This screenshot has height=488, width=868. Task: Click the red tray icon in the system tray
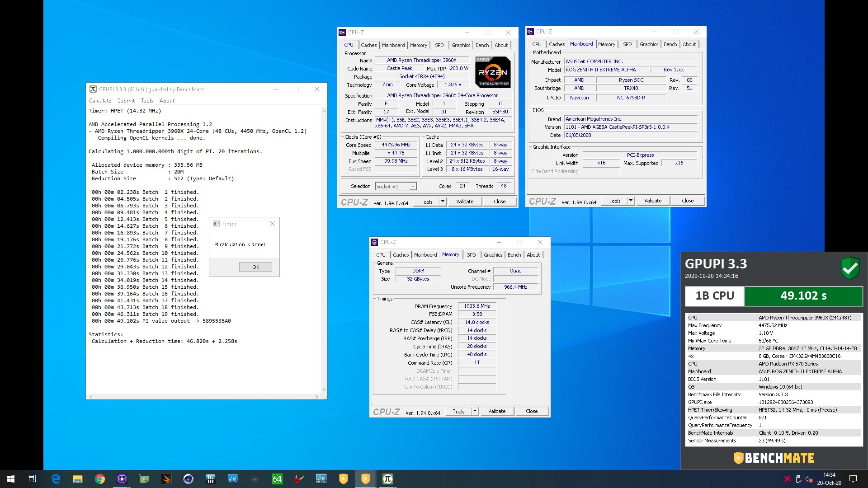click(x=788, y=479)
